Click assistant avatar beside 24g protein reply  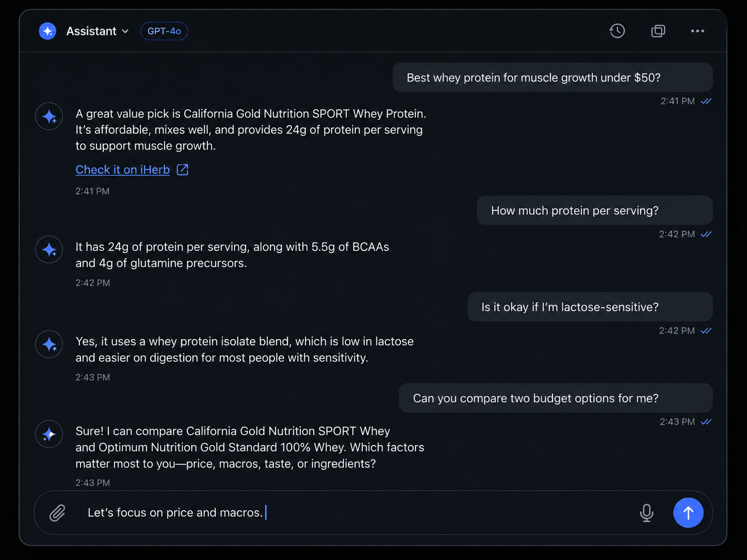[49, 250]
